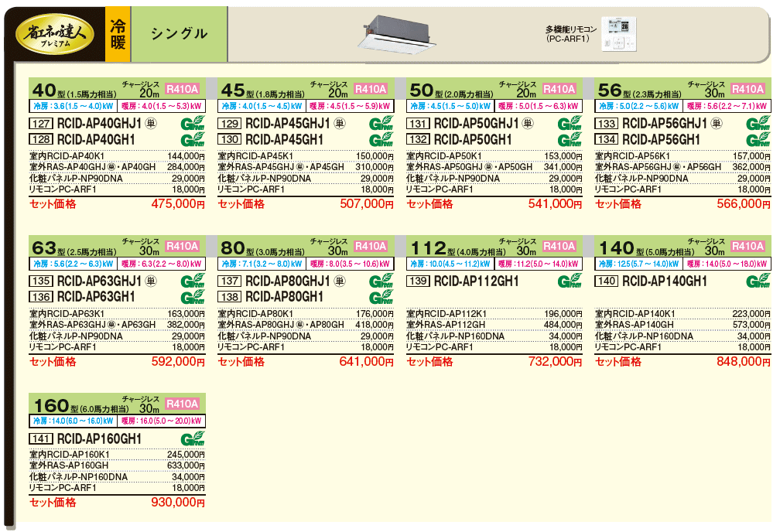
Task: Select model name RCID-AP160GH1
Action: click(100, 438)
